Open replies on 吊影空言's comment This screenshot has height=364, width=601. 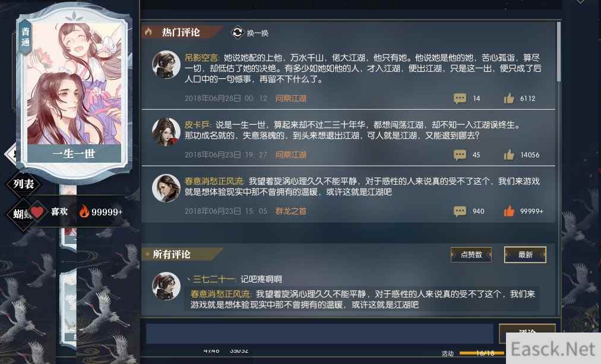[x=460, y=99]
